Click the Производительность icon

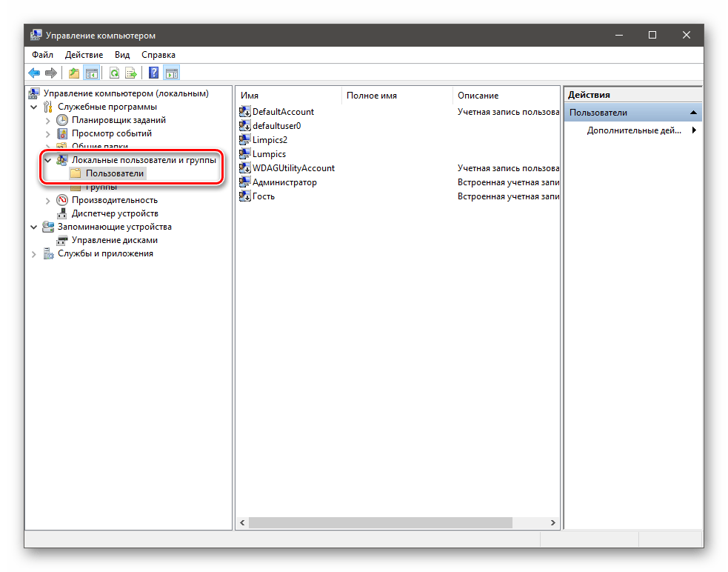pos(61,200)
